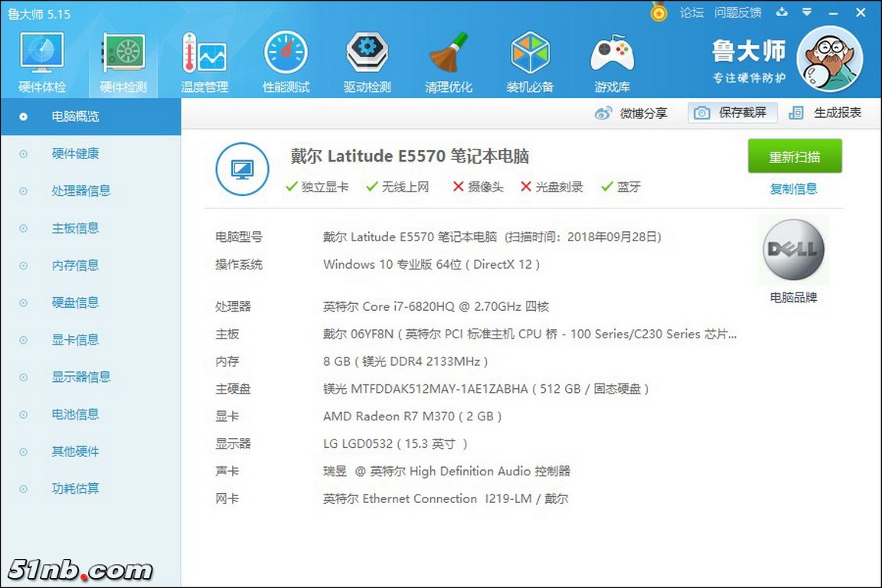Screen dimensions: 882x588
Task: Click the Dell 电脑品牌 brand logo
Action: (x=793, y=250)
